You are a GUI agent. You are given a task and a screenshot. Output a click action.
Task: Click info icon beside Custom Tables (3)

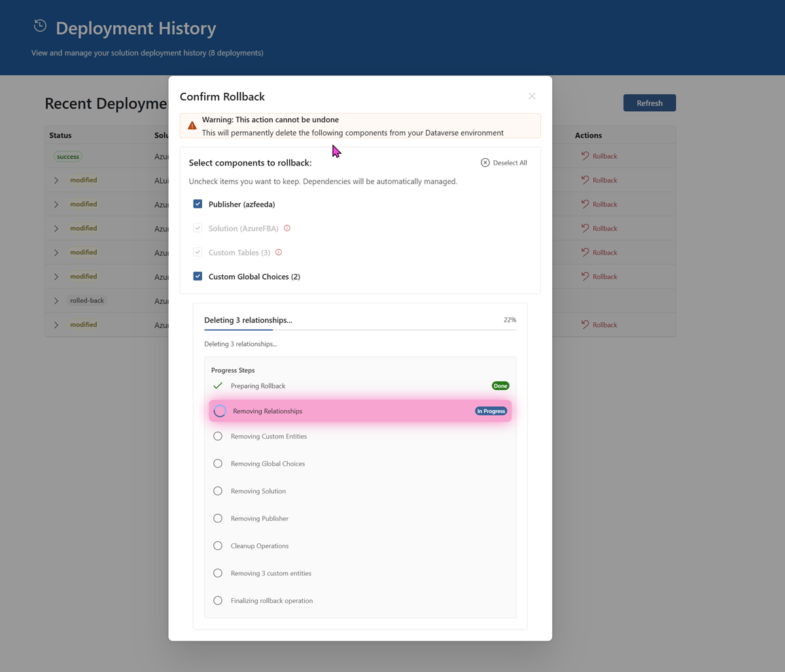coord(279,252)
